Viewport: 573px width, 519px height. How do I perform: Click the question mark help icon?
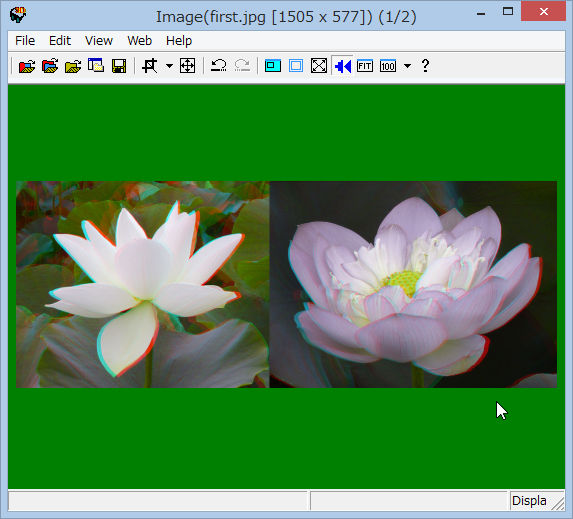click(425, 66)
